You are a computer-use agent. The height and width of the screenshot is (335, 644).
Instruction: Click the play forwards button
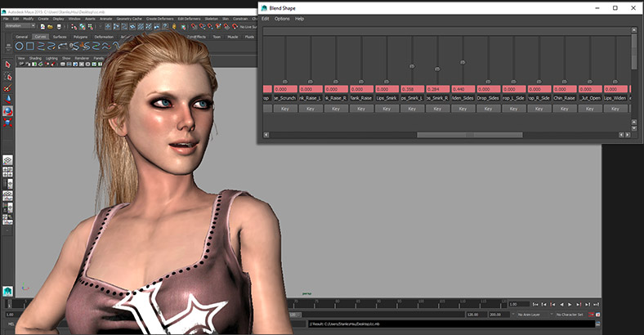click(x=570, y=305)
